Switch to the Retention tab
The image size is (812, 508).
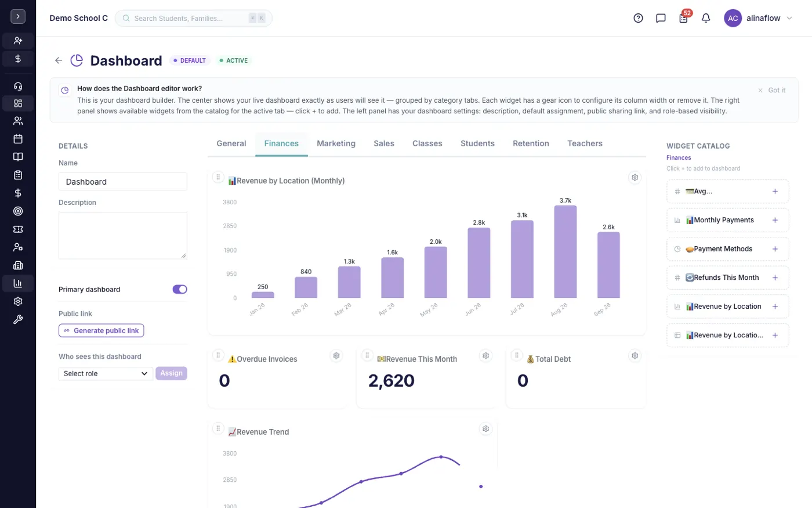pos(531,143)
